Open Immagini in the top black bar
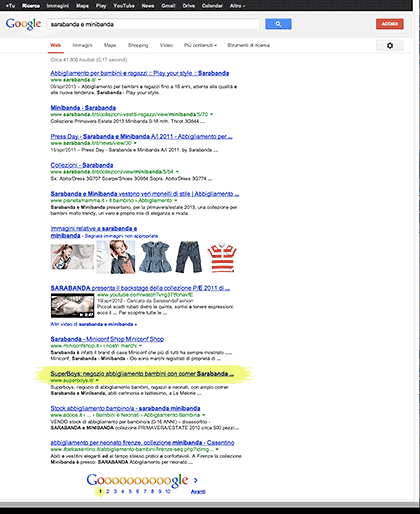Screen dimensions: 420x514 (x=58, y=6)
